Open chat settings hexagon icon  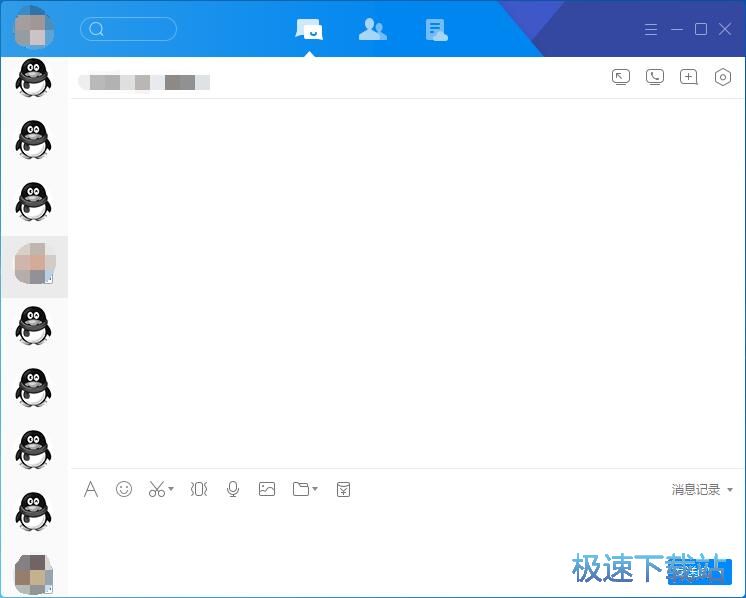723,77
